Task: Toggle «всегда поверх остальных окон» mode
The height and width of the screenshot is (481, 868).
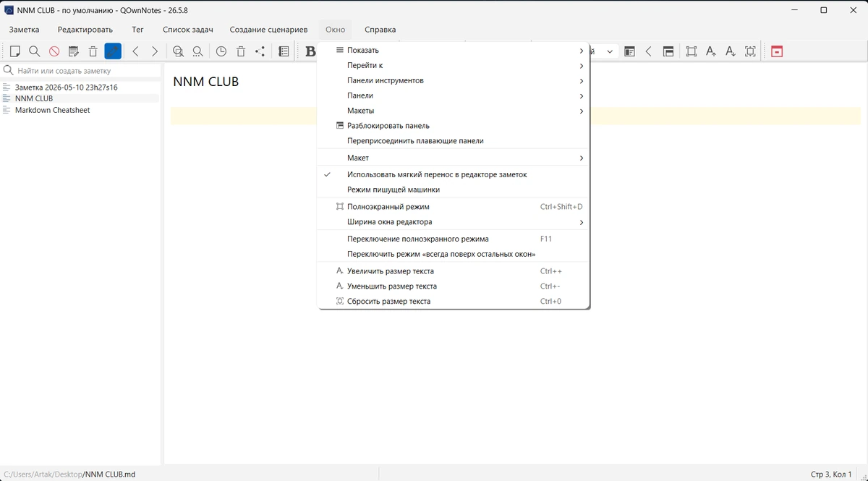Action: [x=454, y=254]
